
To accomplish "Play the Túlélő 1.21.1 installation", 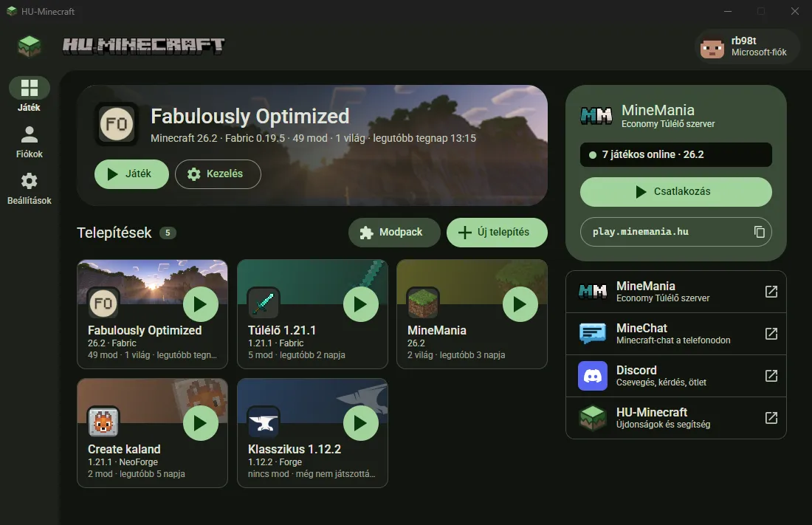I will (x=360, y=304).
